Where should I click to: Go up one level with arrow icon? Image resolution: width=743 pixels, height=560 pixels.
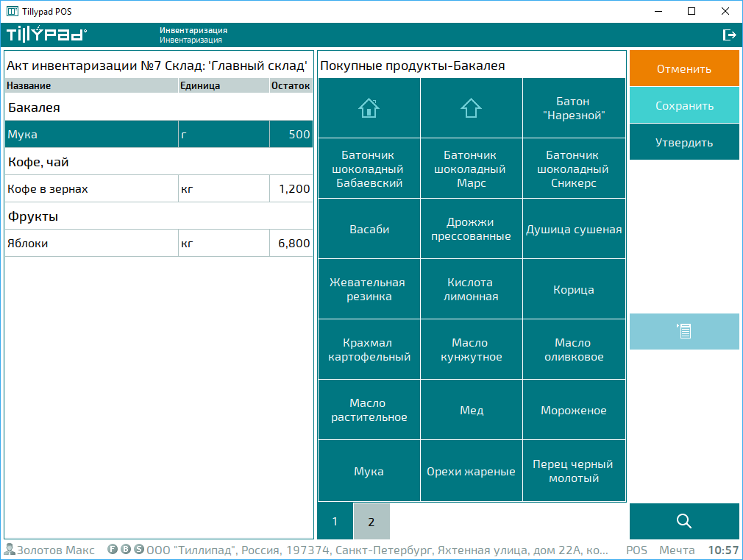click(471, 108)
